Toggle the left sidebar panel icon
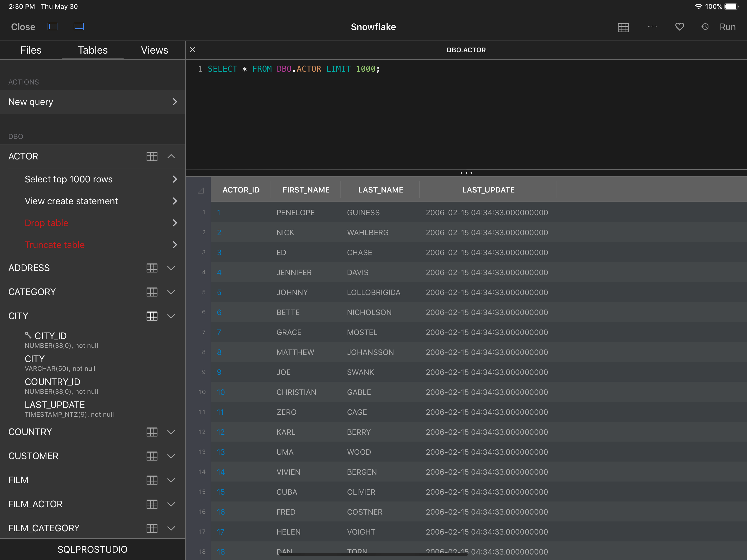Screen dimensions: 747x560 (x=52, y=27)
